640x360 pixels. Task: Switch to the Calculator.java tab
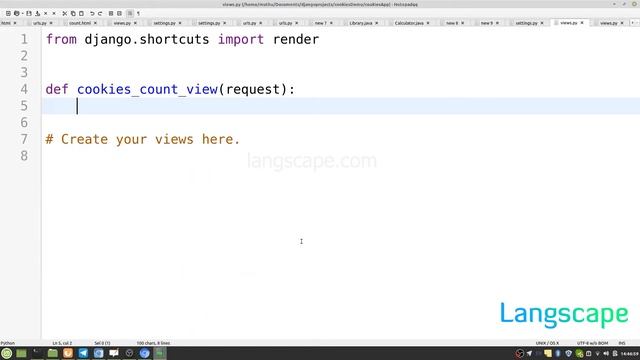[x=409, y=23]
